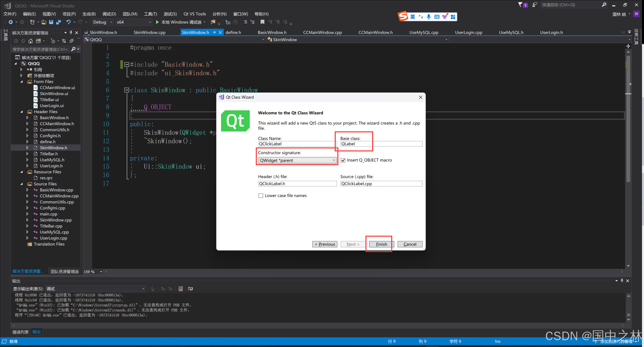Click the Find in Files toolbar icon
This screenshot has height=347, width=644.
pyautogui.click(x=213, y=22)
